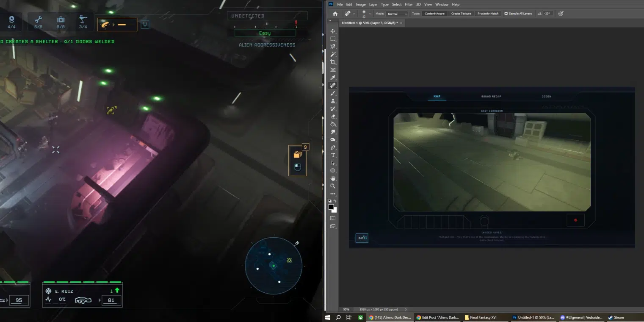
Task: Pick the Ellipse shape tool
Action: pos(333,171)
